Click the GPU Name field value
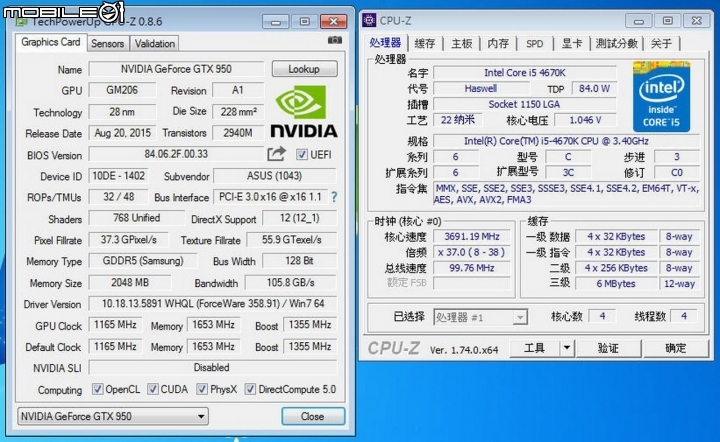Image resolution: width=720 pixels, height=442 pixels. coord(176,69)
